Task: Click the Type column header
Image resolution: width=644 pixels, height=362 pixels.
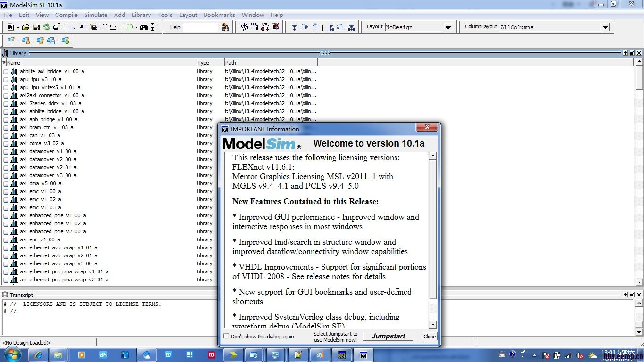Action: point(210,62)
